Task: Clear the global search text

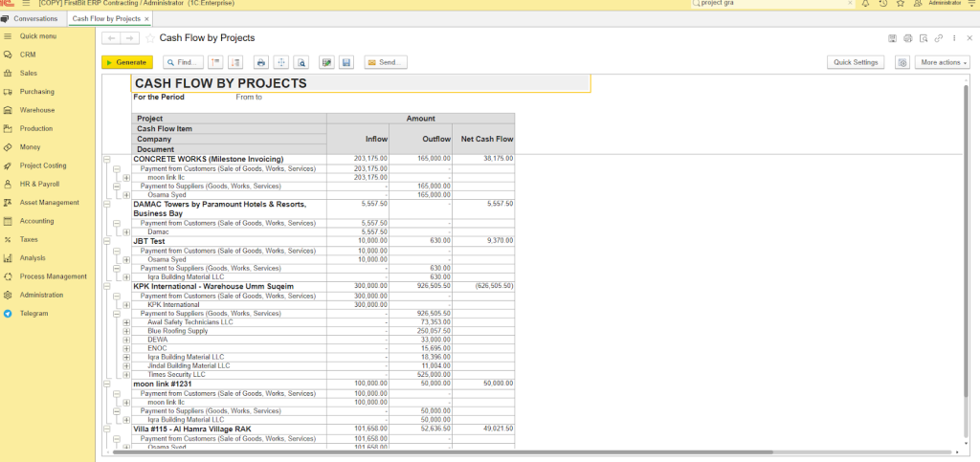Action: coord(850,3)
